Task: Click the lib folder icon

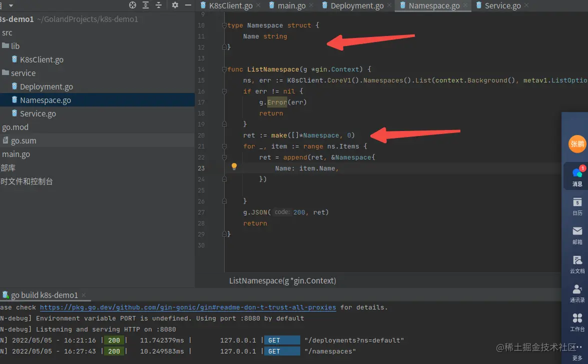Action: (5, 45)
